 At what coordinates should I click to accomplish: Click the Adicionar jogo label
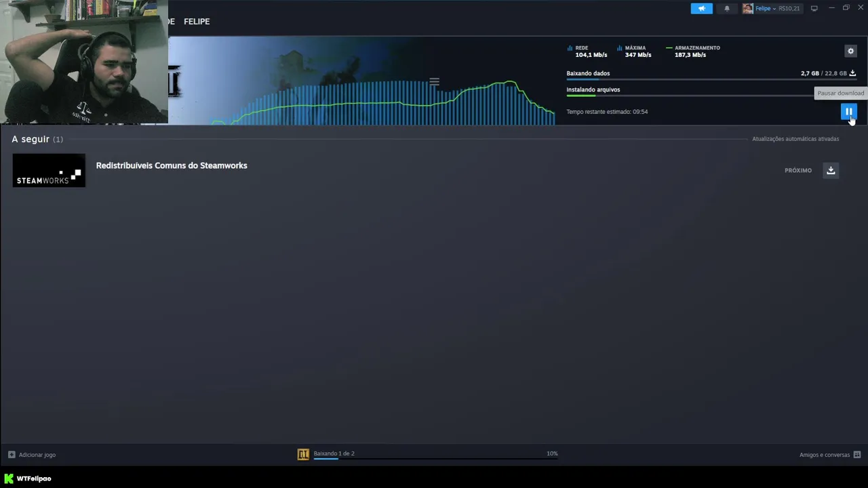tap(37, 455)
